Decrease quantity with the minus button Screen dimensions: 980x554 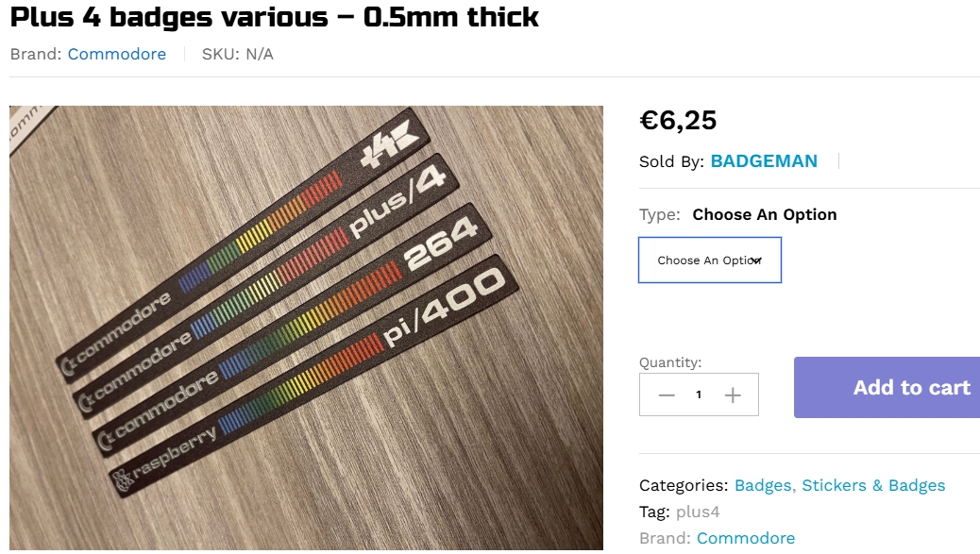pyautogui.click(x=667, y=395)
